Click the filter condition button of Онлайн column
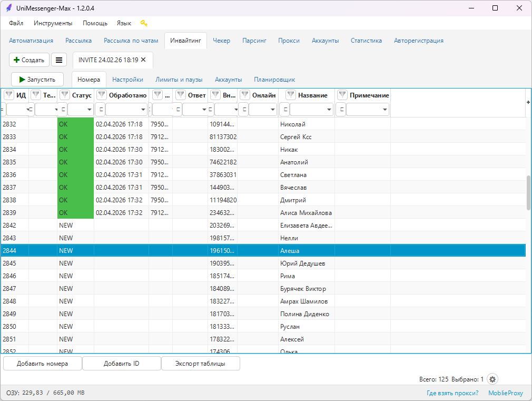Image resolution: width=532 pixels, height=401 pixels. click(243, 109)
